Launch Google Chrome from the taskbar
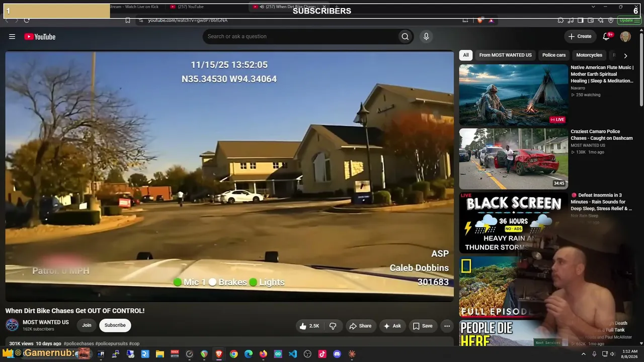This screenshot has height=362, width=644. pyautogui.click(x=234, y=354)
